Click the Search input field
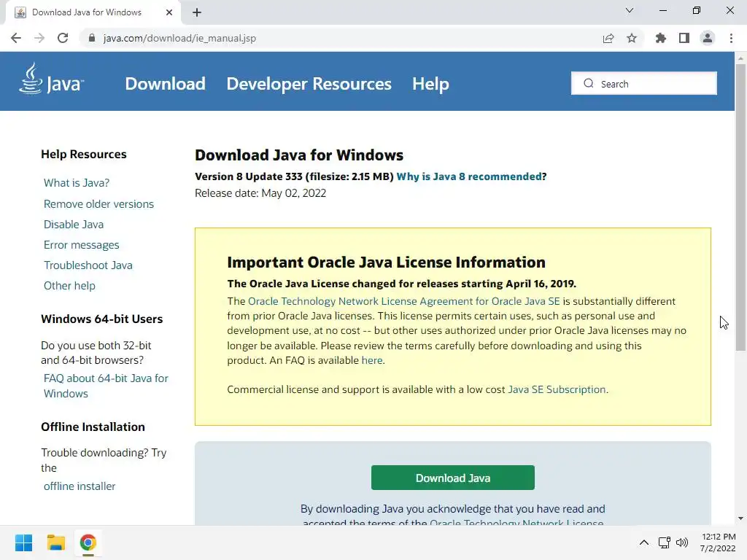This screenshot has width=747, height=560. [643, 83]
